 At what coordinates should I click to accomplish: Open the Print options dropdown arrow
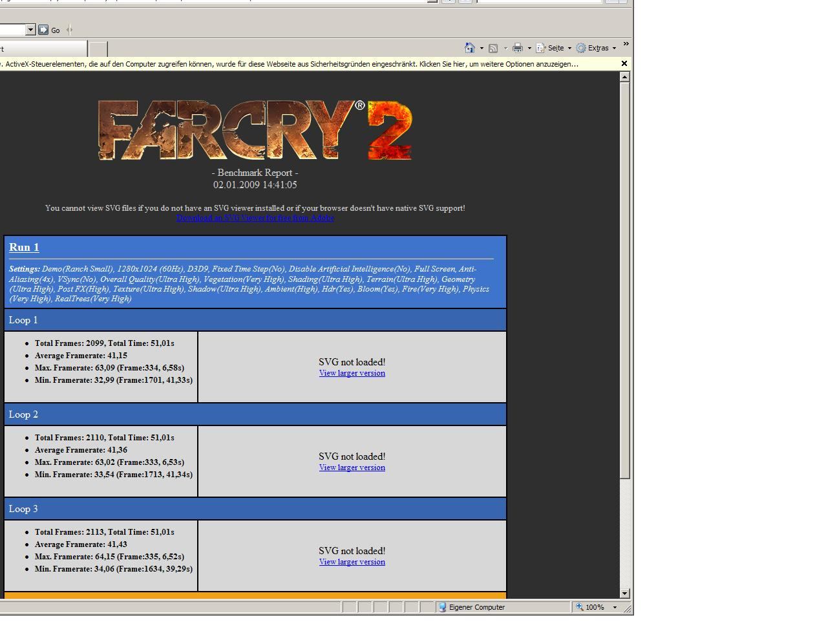click(529, 48)
